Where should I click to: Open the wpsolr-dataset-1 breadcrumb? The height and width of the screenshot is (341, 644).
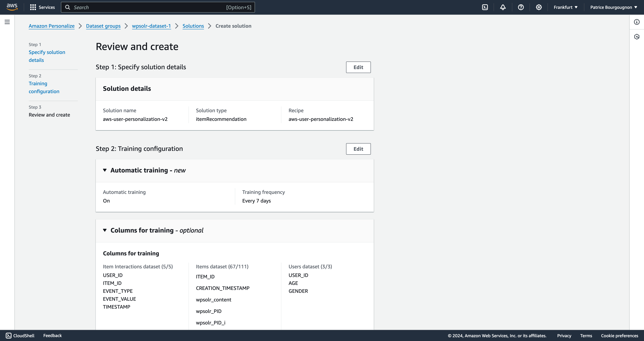151,26
